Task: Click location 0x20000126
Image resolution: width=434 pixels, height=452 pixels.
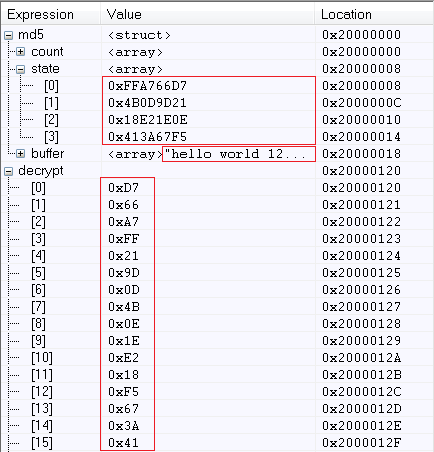Action: (361, 290)
